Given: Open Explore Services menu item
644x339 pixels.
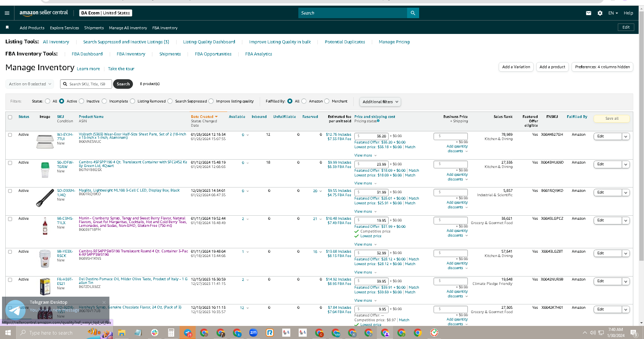Looking at the screenshot, I should click(64, 28).
